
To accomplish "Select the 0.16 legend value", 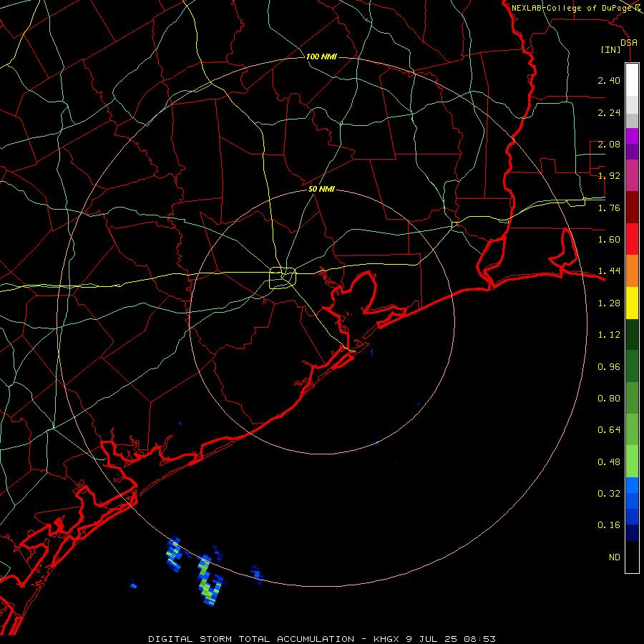I will click(609, 525).
